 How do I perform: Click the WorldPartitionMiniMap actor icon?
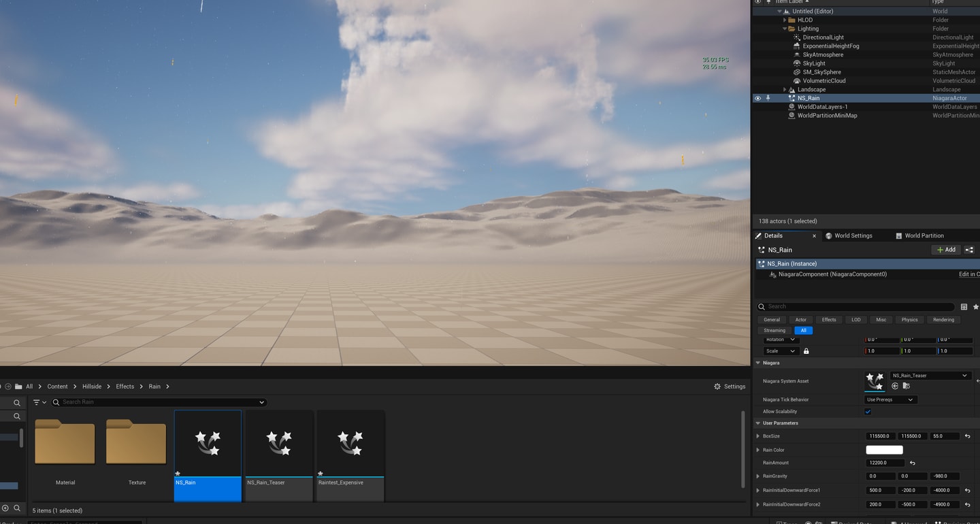[x=791, y=116]
